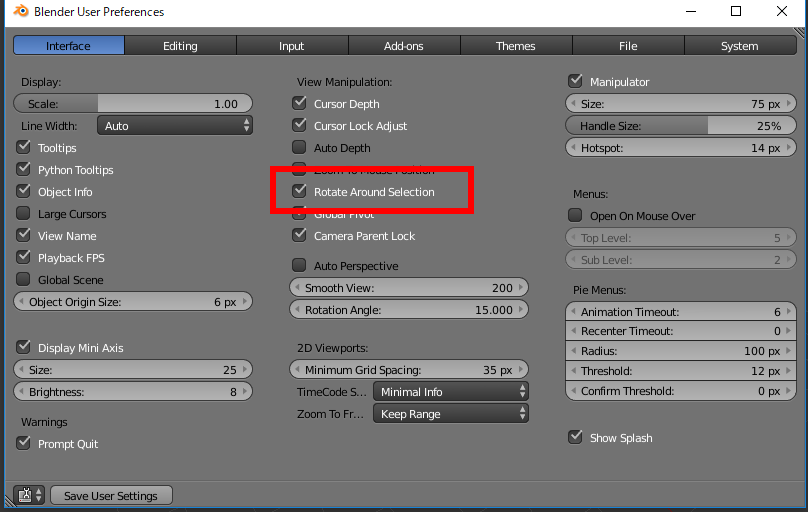Image resolution: width=808 pixels, height=512 pixels.
Task: Click the Mini Axis Size field
Action: [133, 369]
